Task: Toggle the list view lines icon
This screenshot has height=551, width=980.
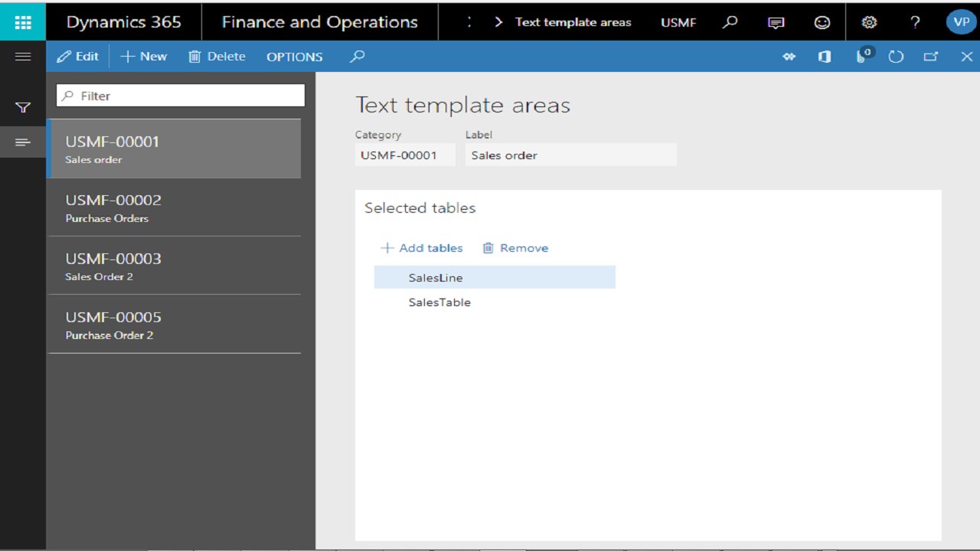Action: pos(23,142)
